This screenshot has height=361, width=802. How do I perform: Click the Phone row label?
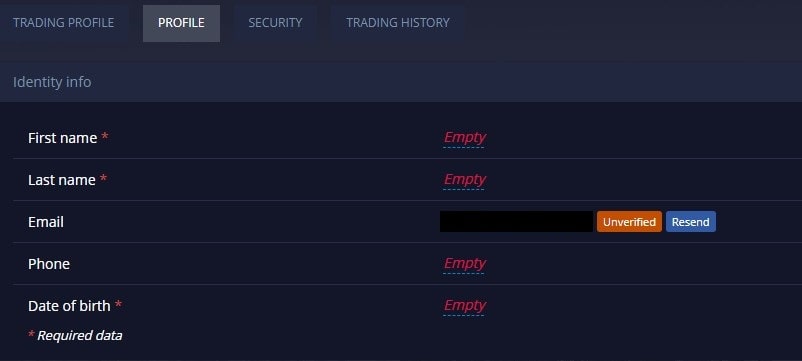[49, 264]
